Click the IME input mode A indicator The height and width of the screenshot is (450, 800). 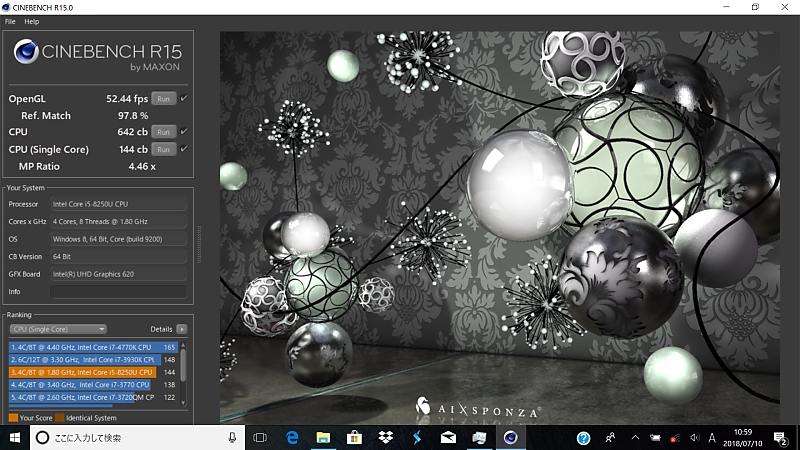coord(712,438)
